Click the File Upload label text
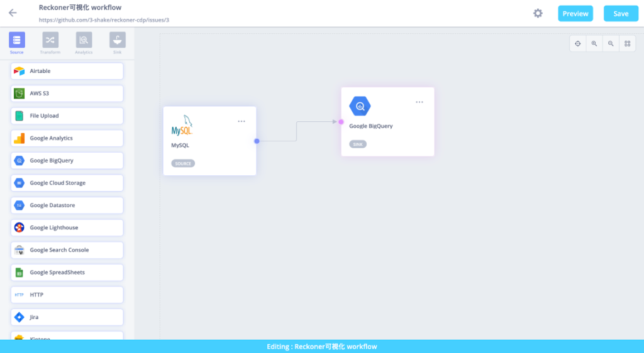 tap(45, 116)
